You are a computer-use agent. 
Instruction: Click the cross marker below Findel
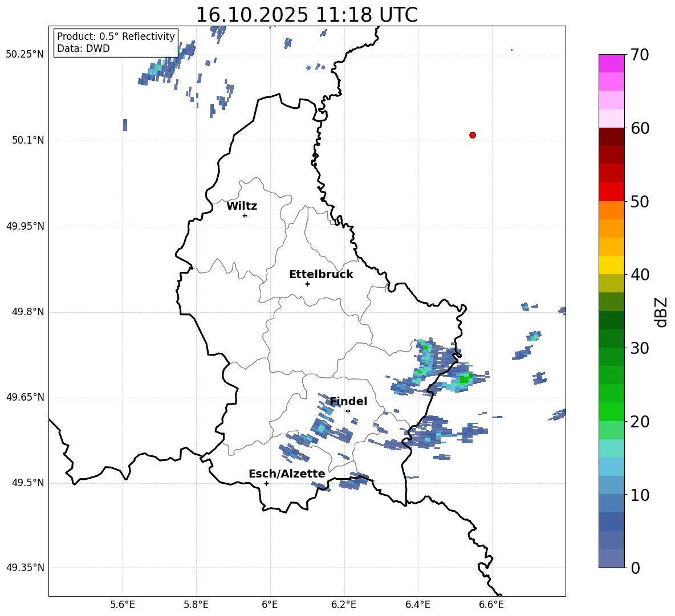[x=348, y=411]
